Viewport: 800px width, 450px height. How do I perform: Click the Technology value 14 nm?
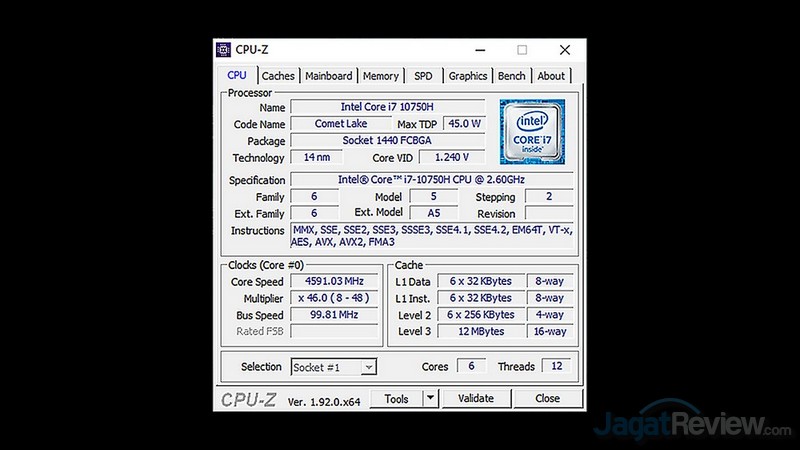(x=316, y=157)
